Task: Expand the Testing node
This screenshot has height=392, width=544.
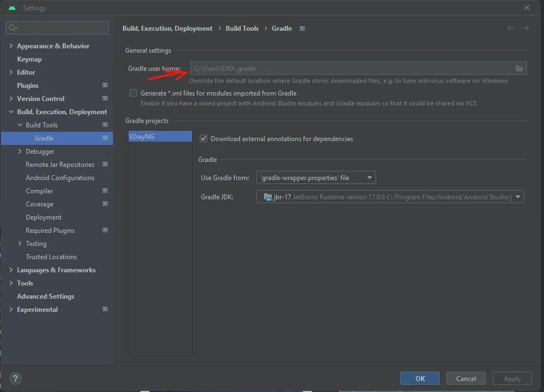Action: (x=20, y=244)
